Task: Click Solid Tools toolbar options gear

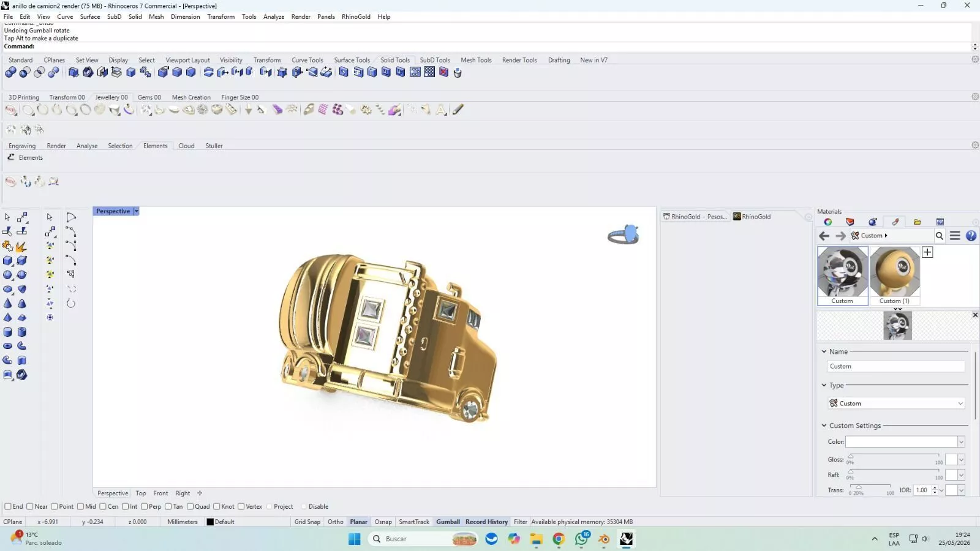Action: click(x=975, y=59)
